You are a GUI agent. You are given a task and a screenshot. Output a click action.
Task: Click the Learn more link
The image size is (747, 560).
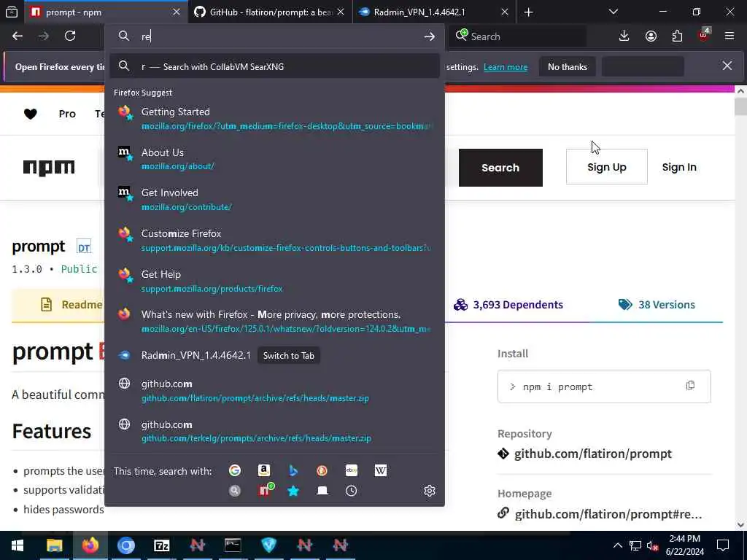click(x=506, y=67)
